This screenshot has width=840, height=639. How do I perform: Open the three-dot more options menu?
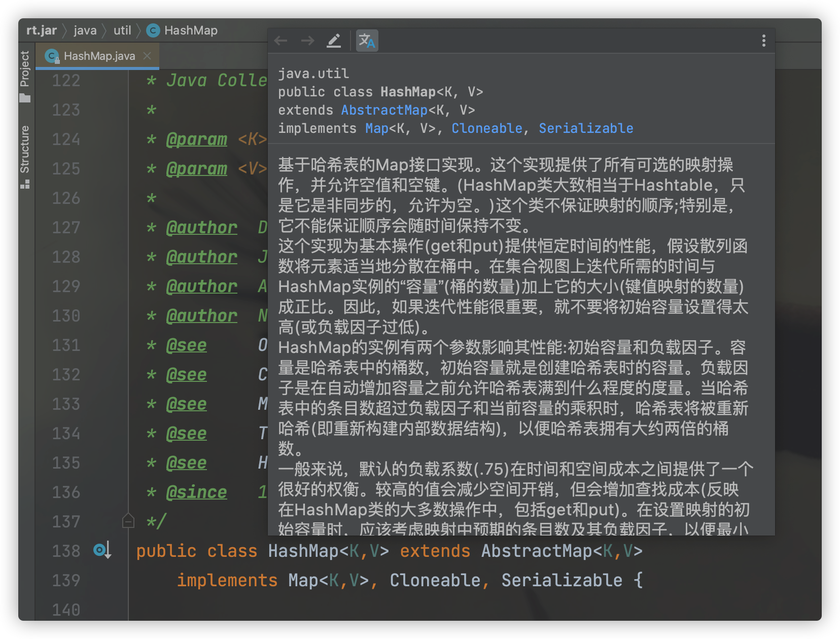[763, 41]
